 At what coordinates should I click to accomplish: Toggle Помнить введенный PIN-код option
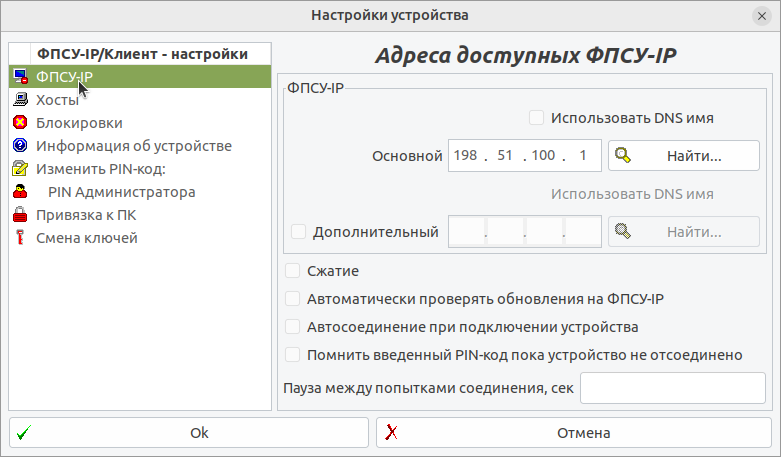point(293,354)
